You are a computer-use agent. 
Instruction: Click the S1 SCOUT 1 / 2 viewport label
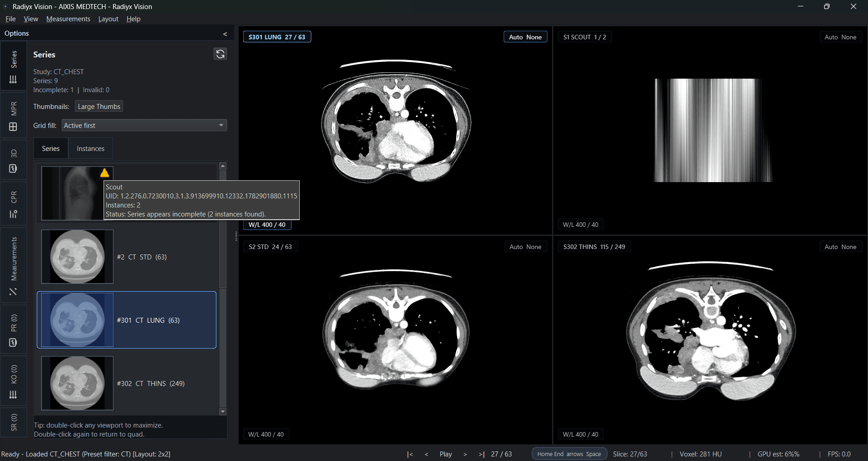(x=585, y=37)
